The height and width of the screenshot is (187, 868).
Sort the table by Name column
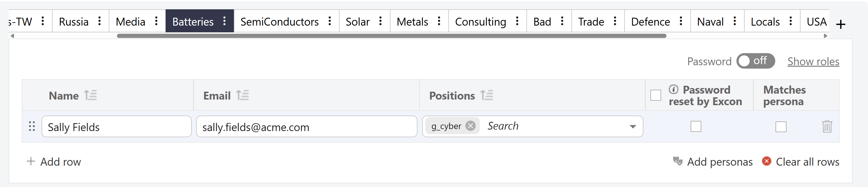[90, 95]
